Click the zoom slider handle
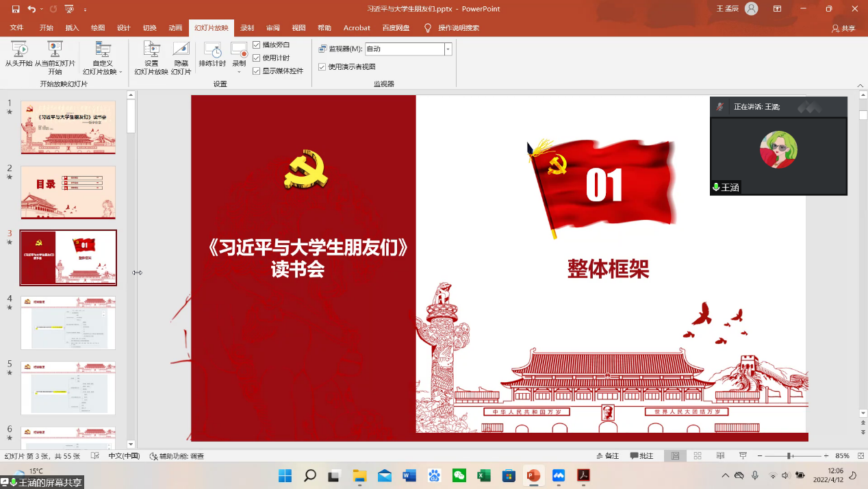 (789, 456)
